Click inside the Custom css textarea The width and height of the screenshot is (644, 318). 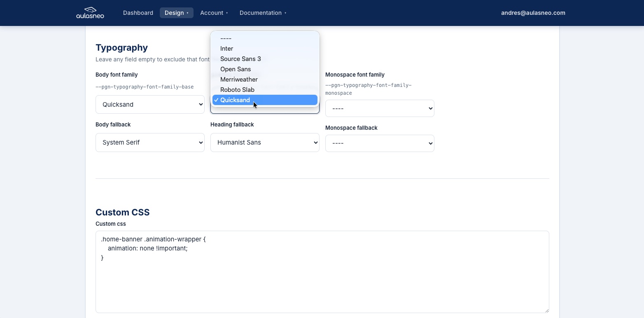click(322, 276)
